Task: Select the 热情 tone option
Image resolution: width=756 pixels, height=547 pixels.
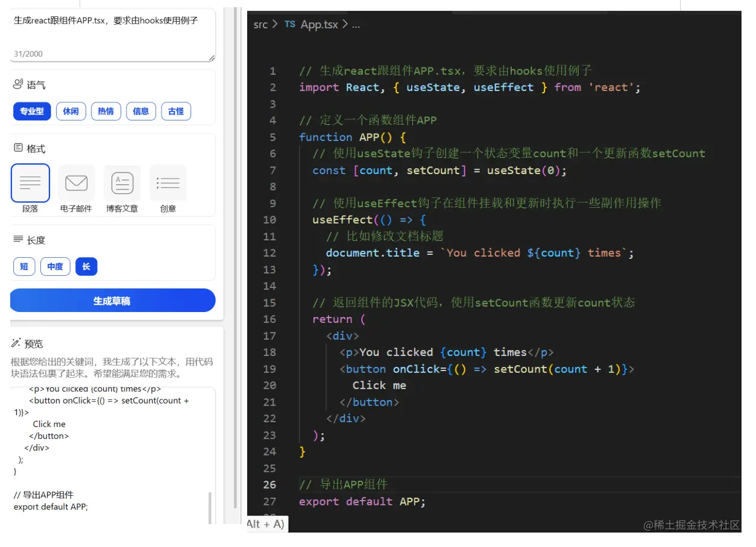Action: [x=106, y=111]
